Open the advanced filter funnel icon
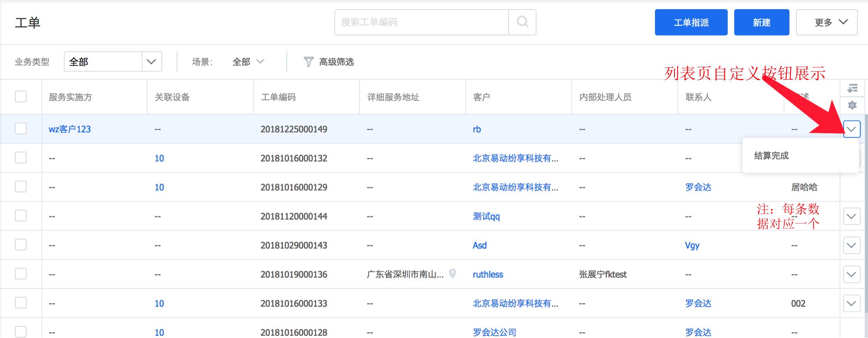 click(308, 62)
